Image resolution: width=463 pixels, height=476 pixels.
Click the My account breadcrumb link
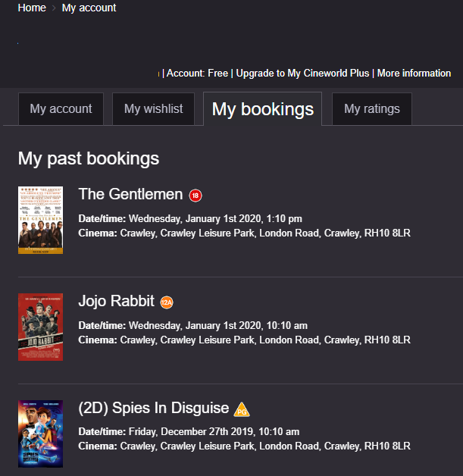(89, 8)
